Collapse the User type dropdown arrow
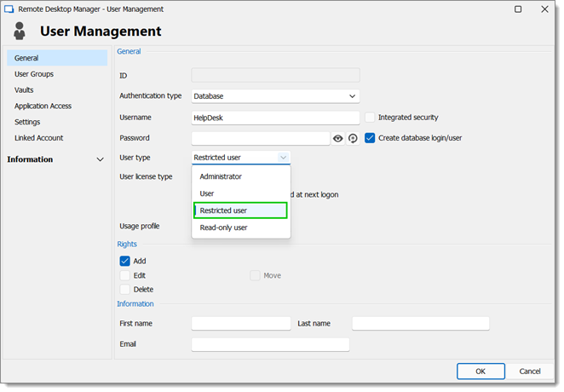Screen dimensions: 564x392 (x=284, y=158)
